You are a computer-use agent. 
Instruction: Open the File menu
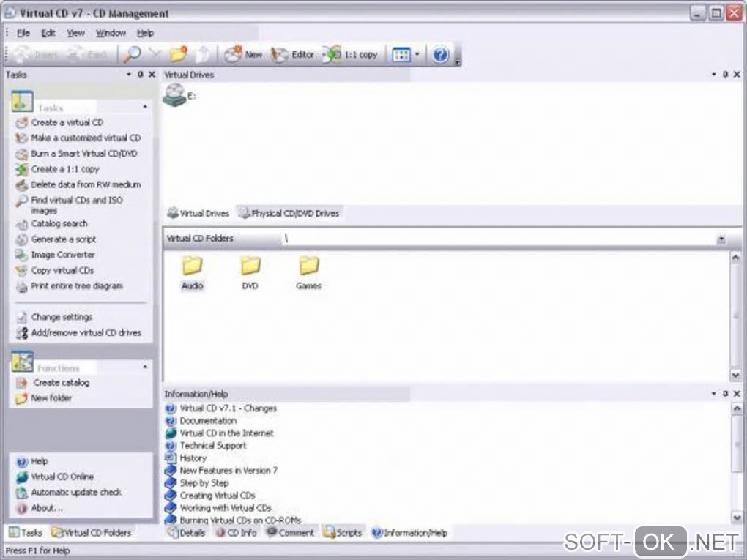[23, 33]
